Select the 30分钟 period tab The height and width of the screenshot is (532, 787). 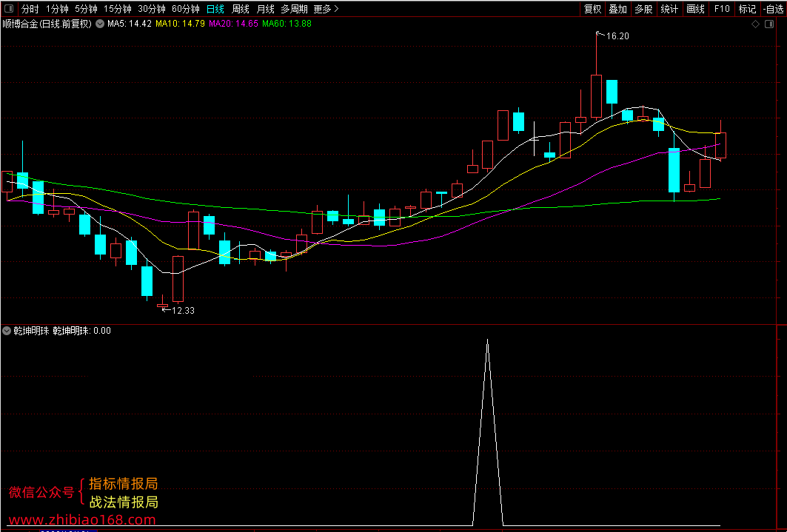coord(152,9)
